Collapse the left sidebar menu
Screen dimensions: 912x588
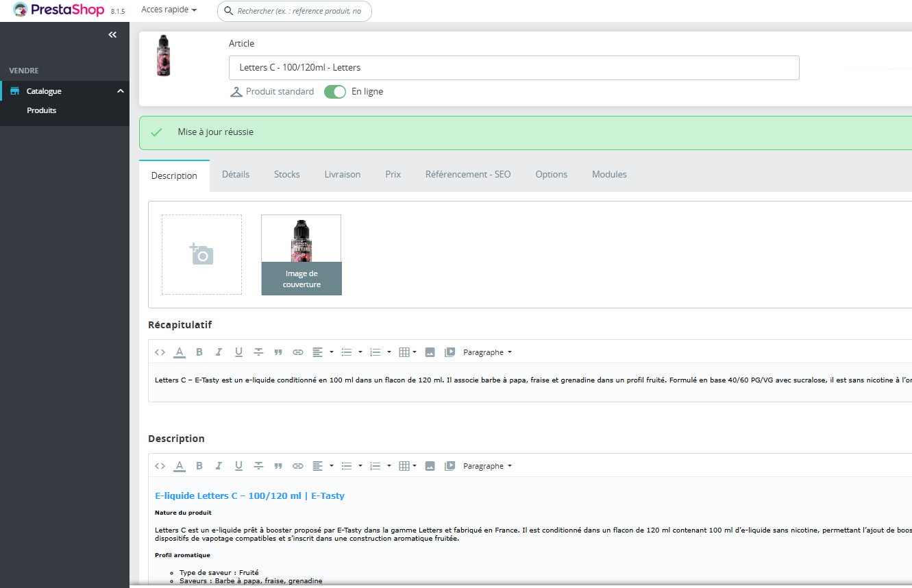pyautogui.click(x=112, y=35)
